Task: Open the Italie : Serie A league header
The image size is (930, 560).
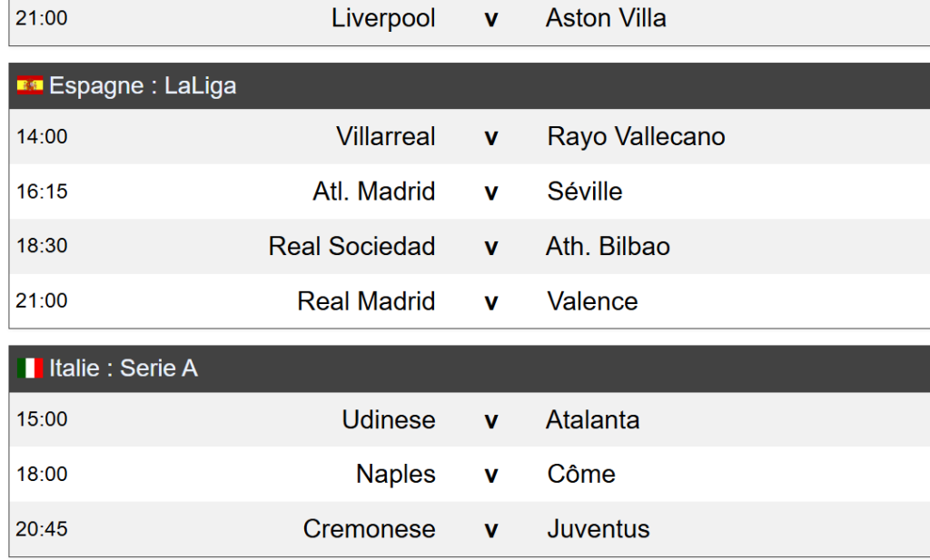Action: point(124,368)
